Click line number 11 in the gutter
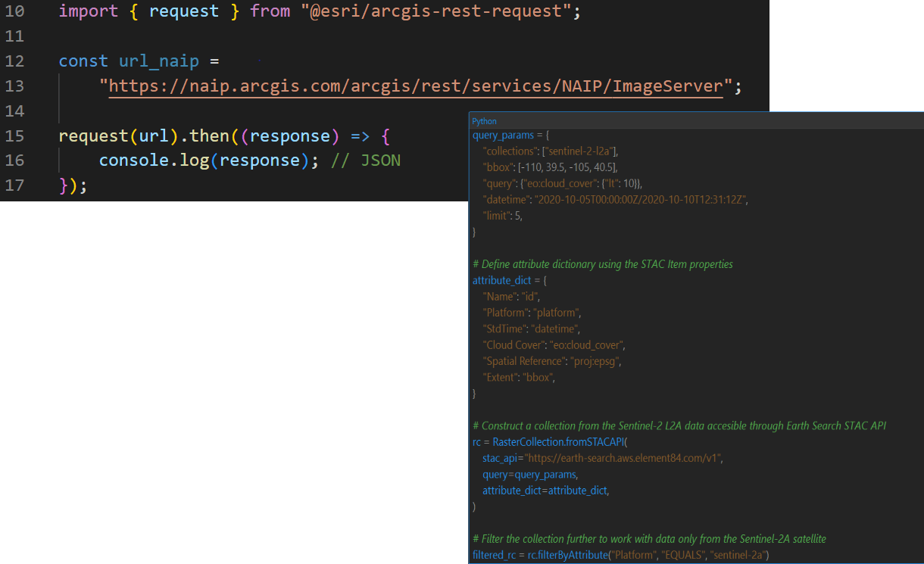The image size is (924, 564). (14, 36)
